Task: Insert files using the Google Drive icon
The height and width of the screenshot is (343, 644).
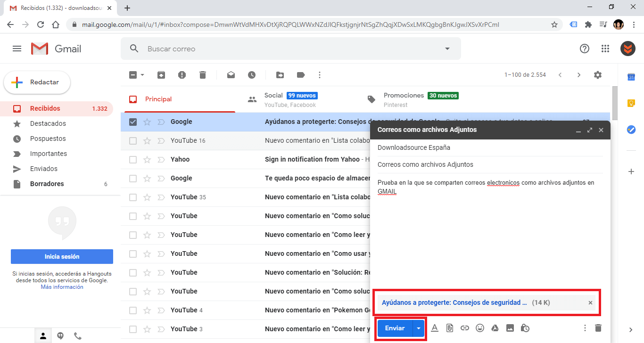Action: pos(495,328)
